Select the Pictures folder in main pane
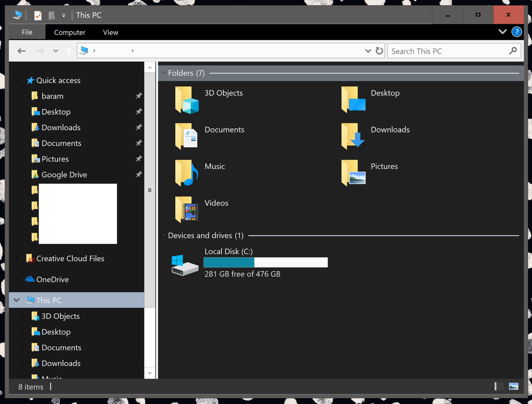532x404 pixels. coord(354,173)
